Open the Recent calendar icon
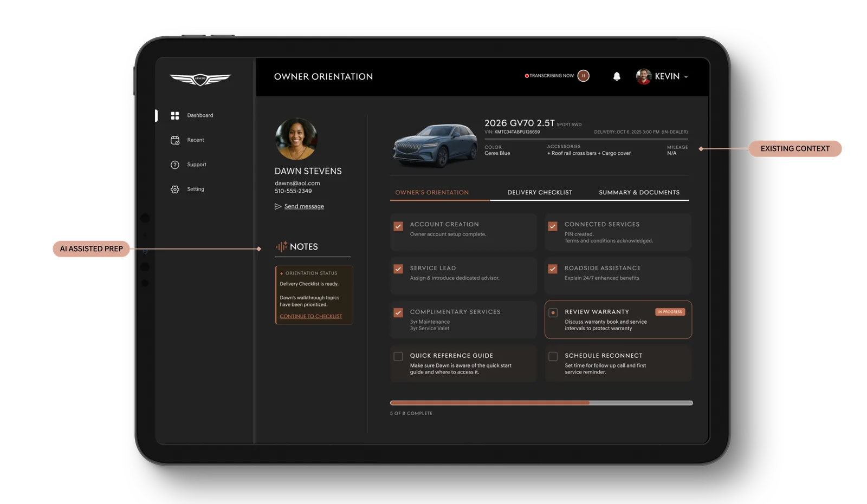867x504 pixels. [174, 140]
